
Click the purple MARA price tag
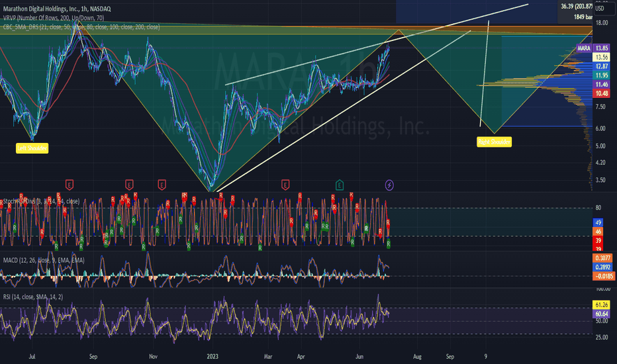pos(584,48)
